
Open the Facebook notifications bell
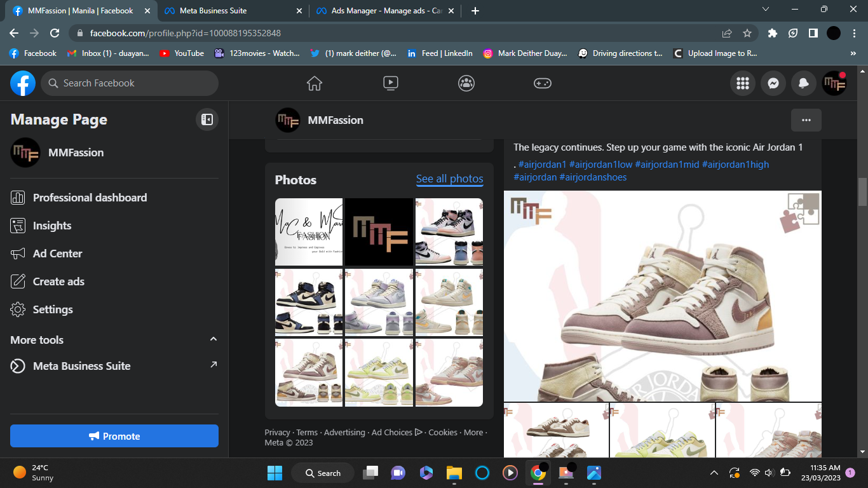(804, 83)
